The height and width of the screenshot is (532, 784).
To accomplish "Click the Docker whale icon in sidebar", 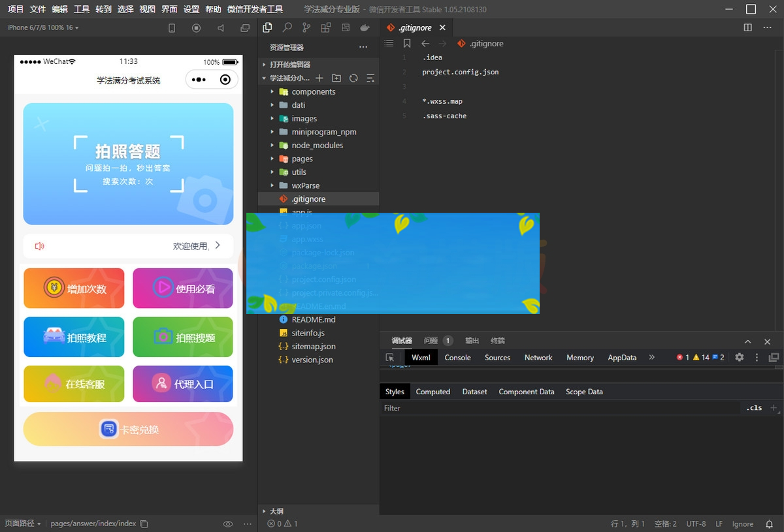I will (365, 28).
